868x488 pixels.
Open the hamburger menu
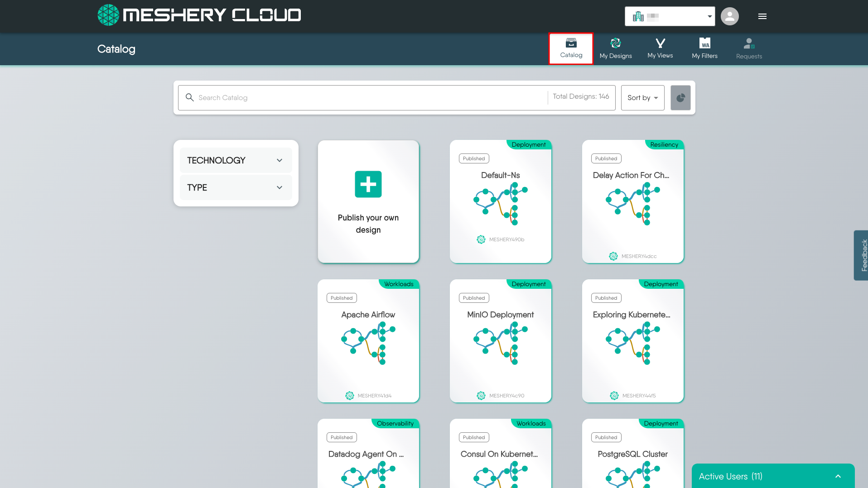click(x=762, y=16)
